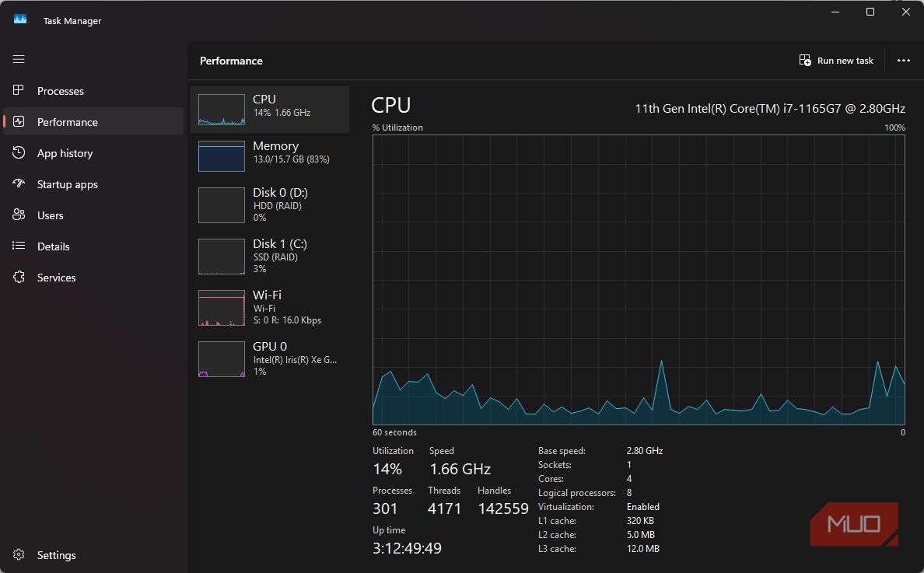Image resolution: width=924 pixels, height=573 pixels.
Task: Click the 4171 threads count
Action: [x=444, y=508]
